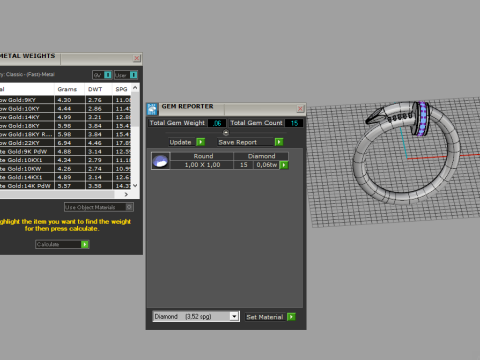Check the Use Object Materials checkbox
Image resolution: width=480 pixels, height=360 pixels.
[x=129, y=207]
